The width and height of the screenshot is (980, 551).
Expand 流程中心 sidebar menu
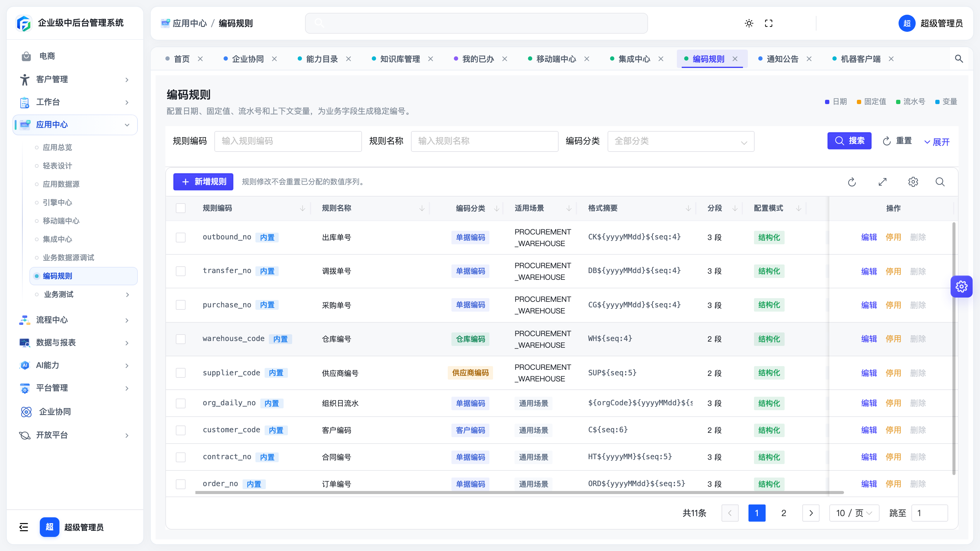[75, 320]
